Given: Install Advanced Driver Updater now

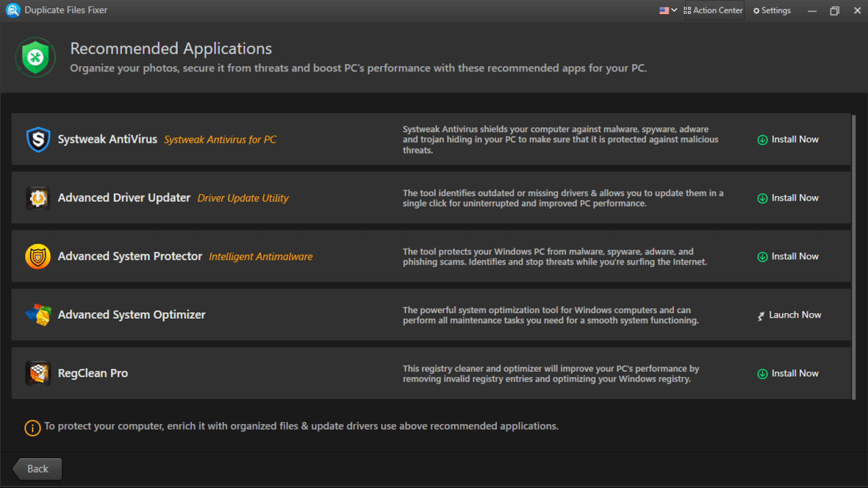Looking at the screenshot, I should click(788, 198).
